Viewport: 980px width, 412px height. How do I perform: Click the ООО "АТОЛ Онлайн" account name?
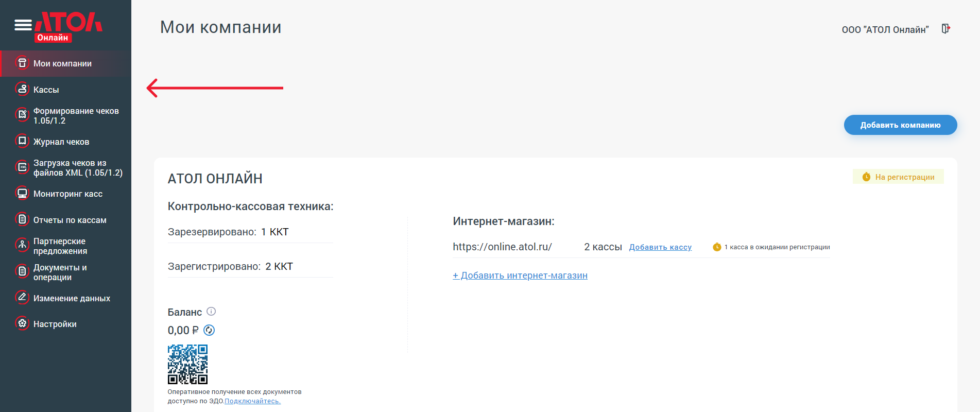(x=885, y=30)
